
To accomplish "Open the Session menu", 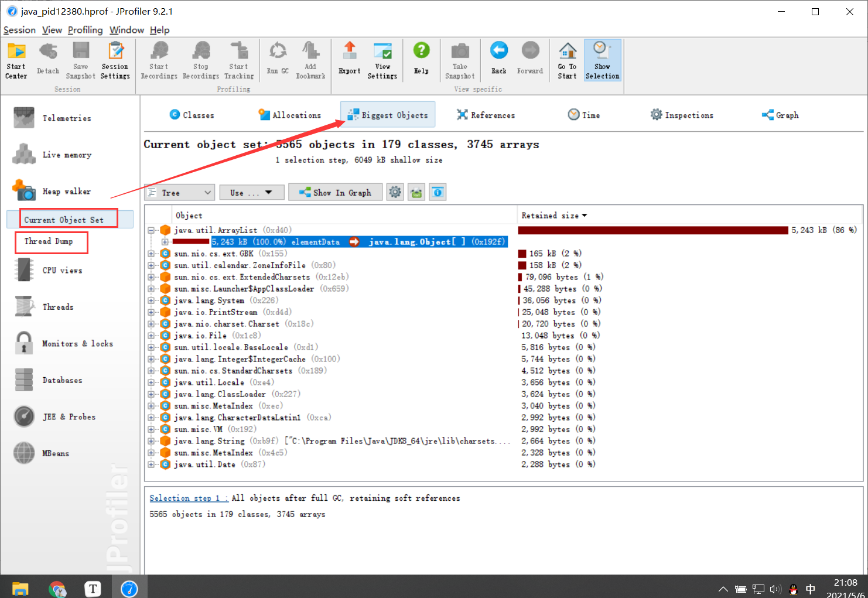I will (19, 30).
